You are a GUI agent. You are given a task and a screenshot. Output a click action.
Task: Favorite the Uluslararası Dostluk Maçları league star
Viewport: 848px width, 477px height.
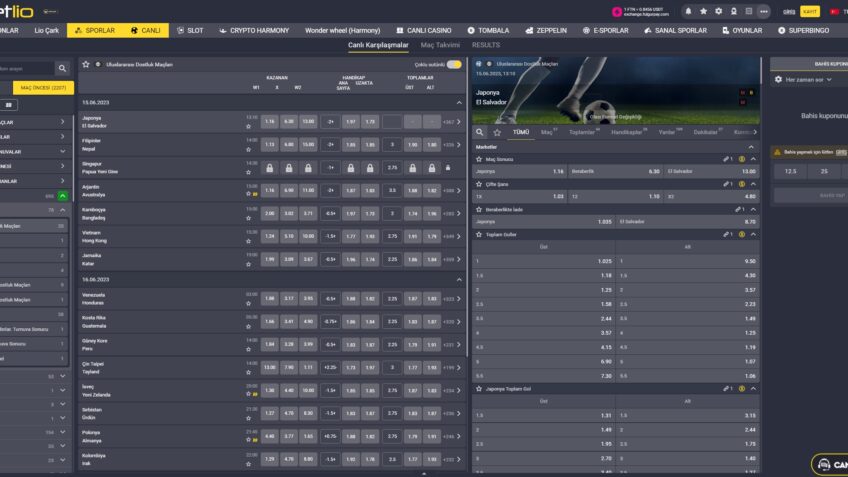point(86,64)
